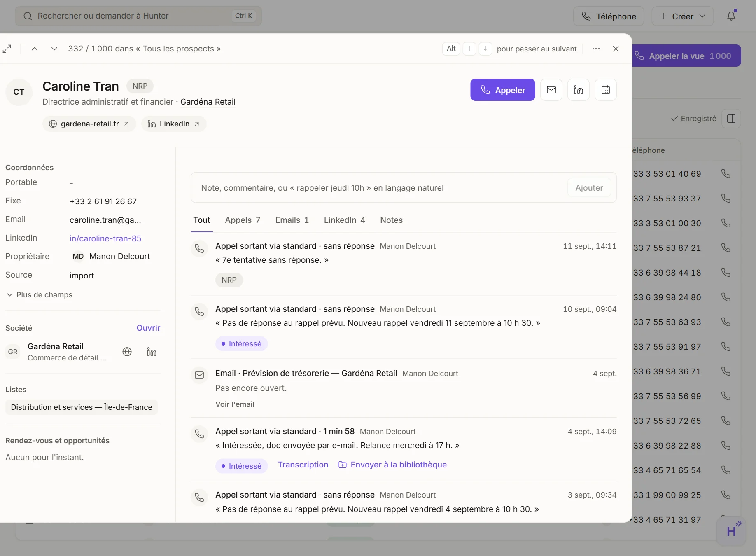The height and width of the screenshot is (556, 756).
Task: Focus the Rechercher ou demander à Hunter search
Action: (x=138, y=16)
